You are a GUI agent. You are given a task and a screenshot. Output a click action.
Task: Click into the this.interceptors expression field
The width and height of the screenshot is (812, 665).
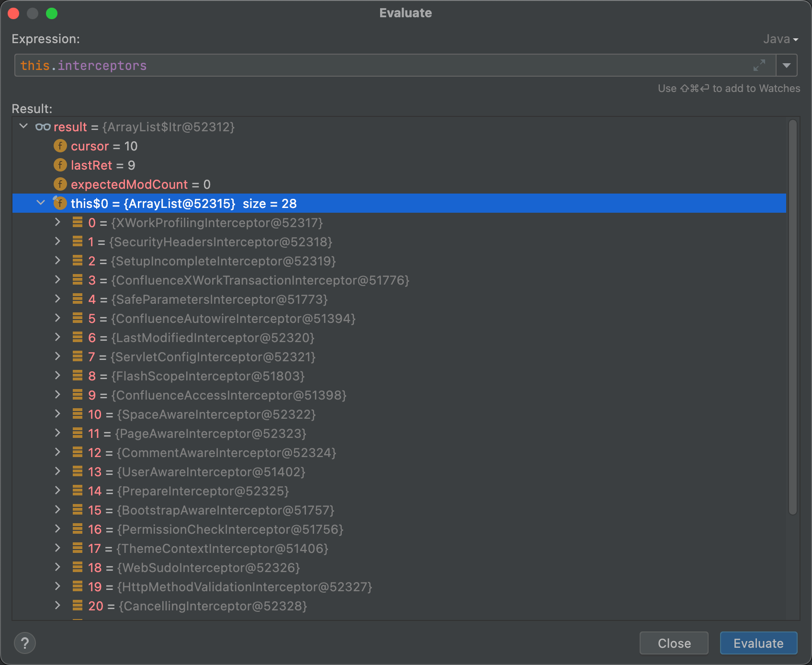pyautogui.click(x=383, y=65)
